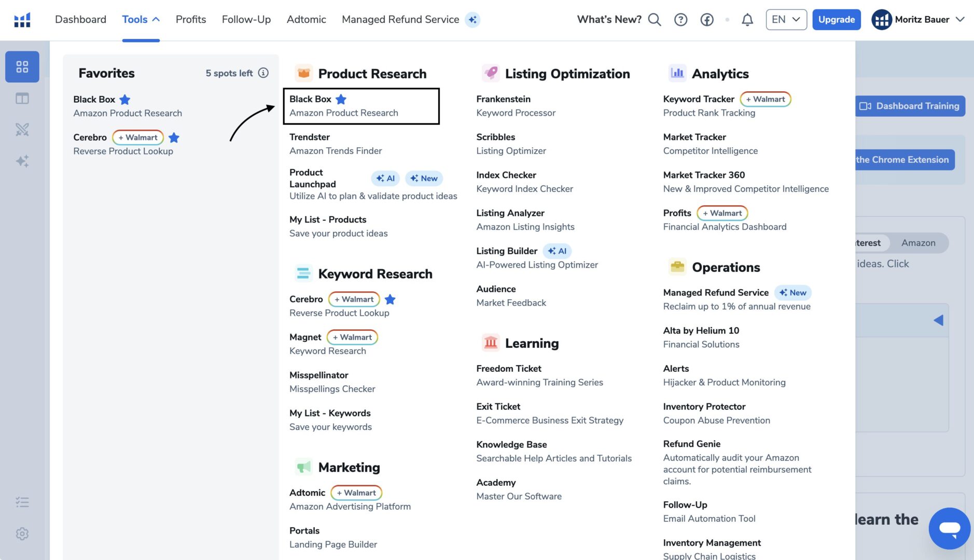Viewport: 974px width, 560px height.
Task: Click the Upgrade button
Action: point(836,20)
